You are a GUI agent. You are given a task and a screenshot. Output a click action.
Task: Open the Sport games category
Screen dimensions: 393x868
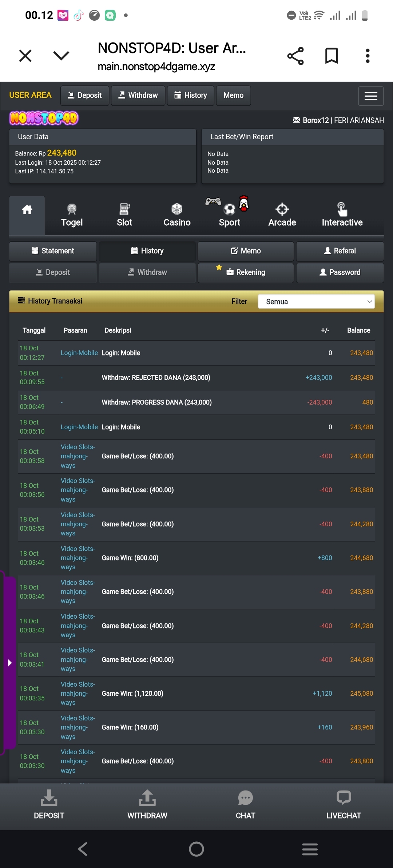[x=229, y=215]
